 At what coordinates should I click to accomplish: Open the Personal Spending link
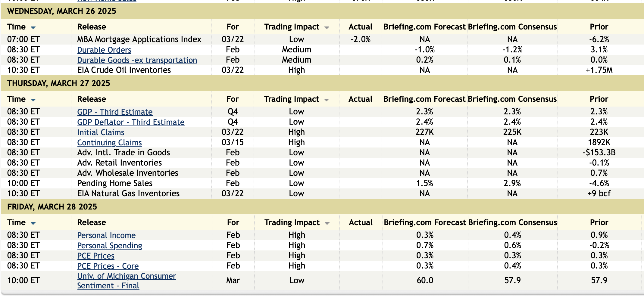110,246
